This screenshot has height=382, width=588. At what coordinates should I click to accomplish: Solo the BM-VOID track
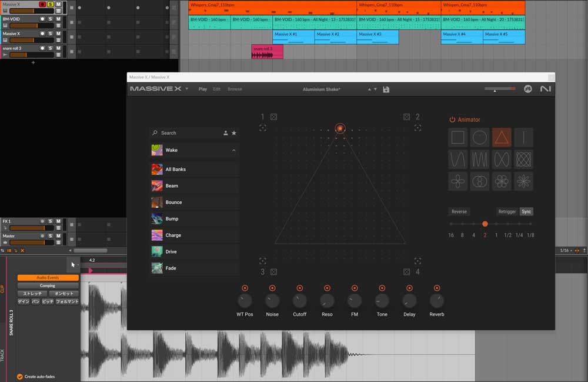[x=50, y=19]
